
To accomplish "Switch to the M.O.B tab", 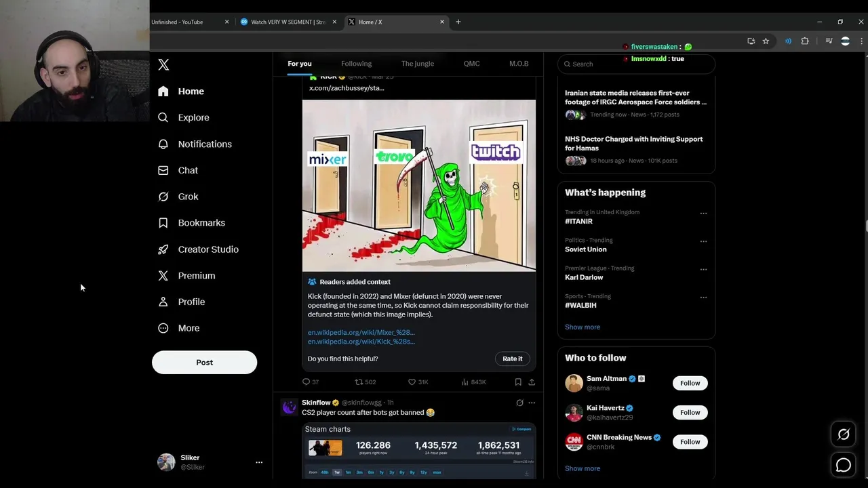I will 519,64.
